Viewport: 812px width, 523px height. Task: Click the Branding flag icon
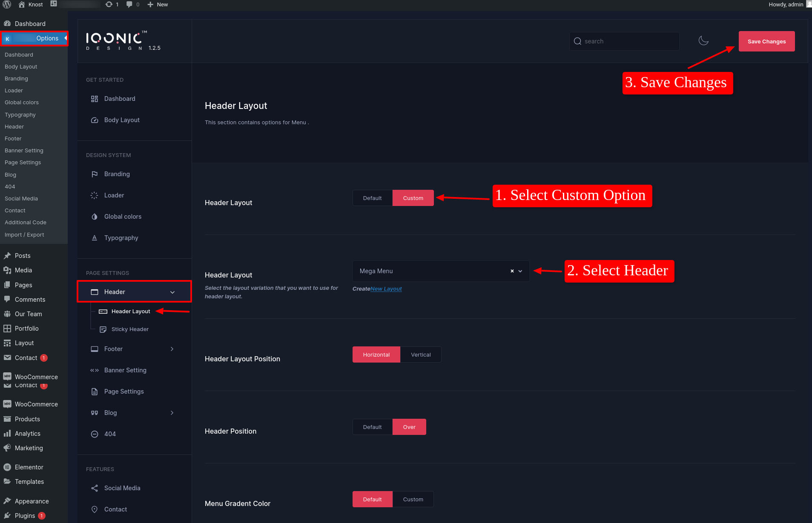[95, 174]
